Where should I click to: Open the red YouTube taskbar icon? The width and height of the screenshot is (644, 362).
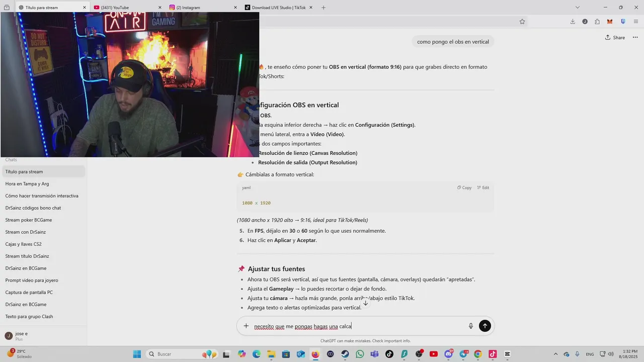434,354
